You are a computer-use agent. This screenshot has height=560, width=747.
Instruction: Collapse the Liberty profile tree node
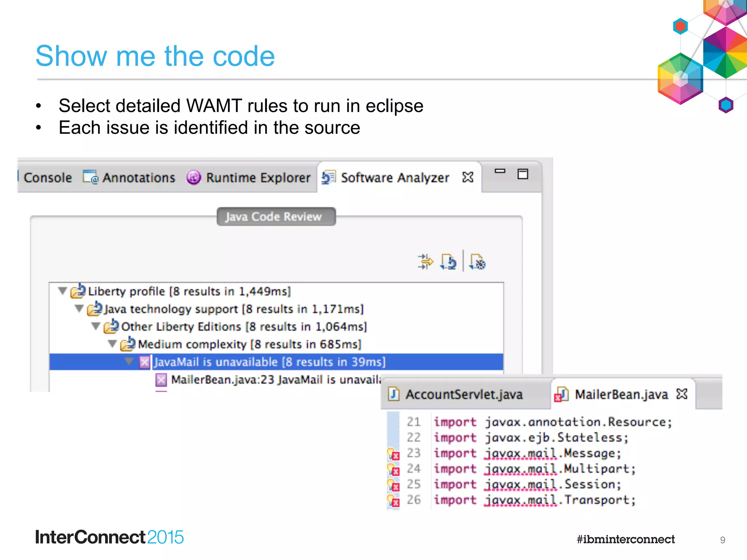point(63,291)
